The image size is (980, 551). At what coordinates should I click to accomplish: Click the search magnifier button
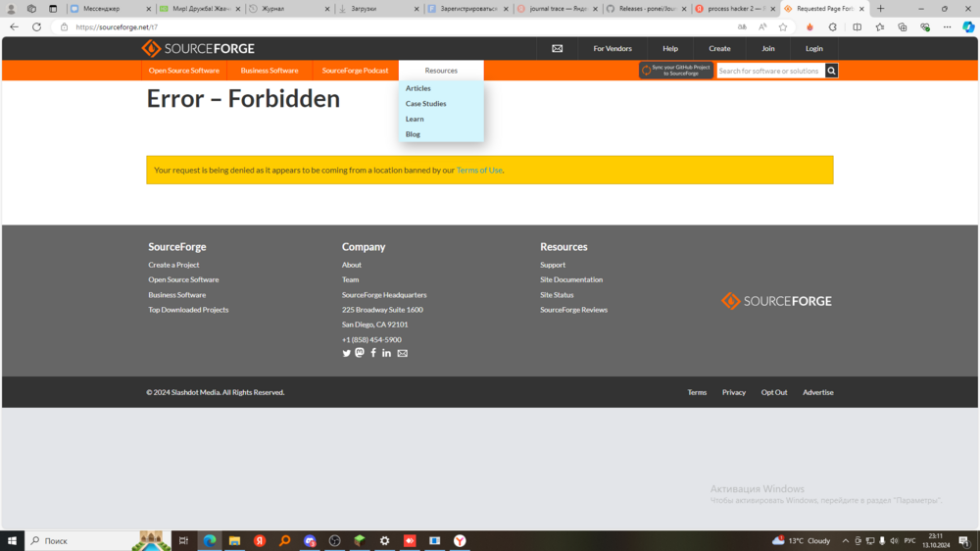click(x=831, y=71)
